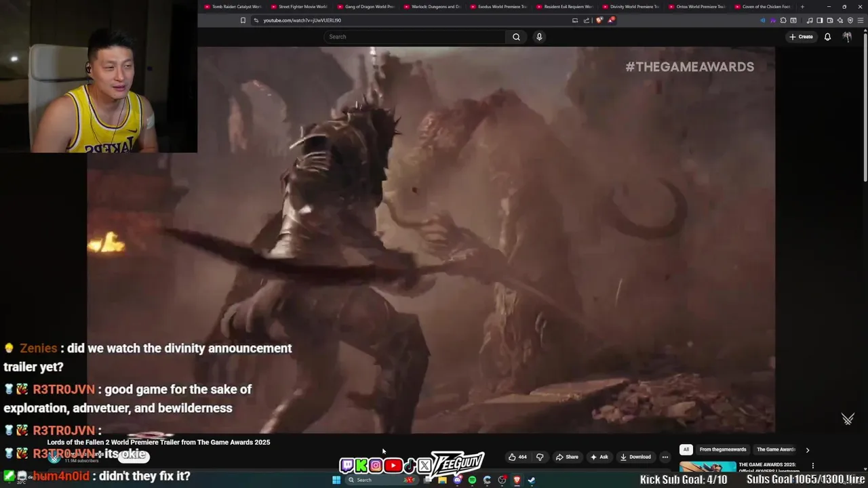Click the music note media icon in browser toolbar
868x488 pixels.
tap(810, 20)
